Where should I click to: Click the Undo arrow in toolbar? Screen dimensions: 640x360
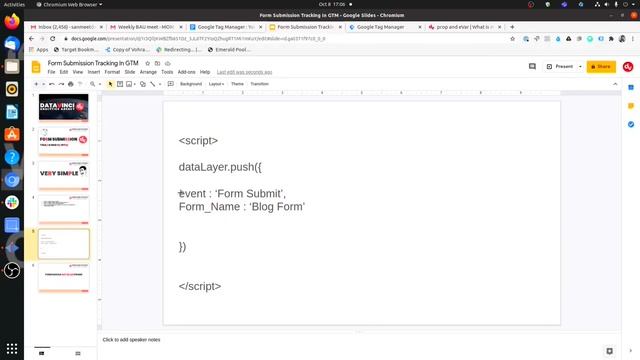[x=52, y=84]
